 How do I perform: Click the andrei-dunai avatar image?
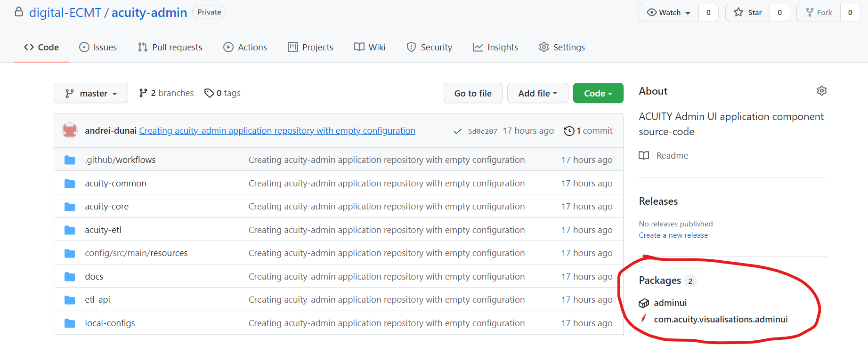click(70, 130)
